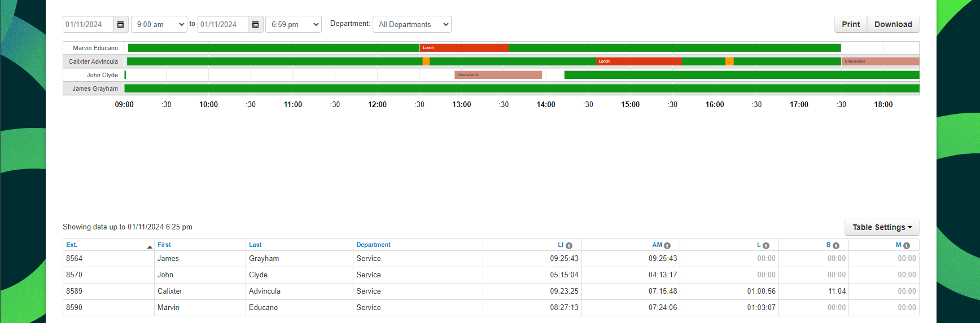The height and width of the screenshot is (323, 980).
Task: Click John Clyde's long green afternoon segment
Action: [742, 75]
